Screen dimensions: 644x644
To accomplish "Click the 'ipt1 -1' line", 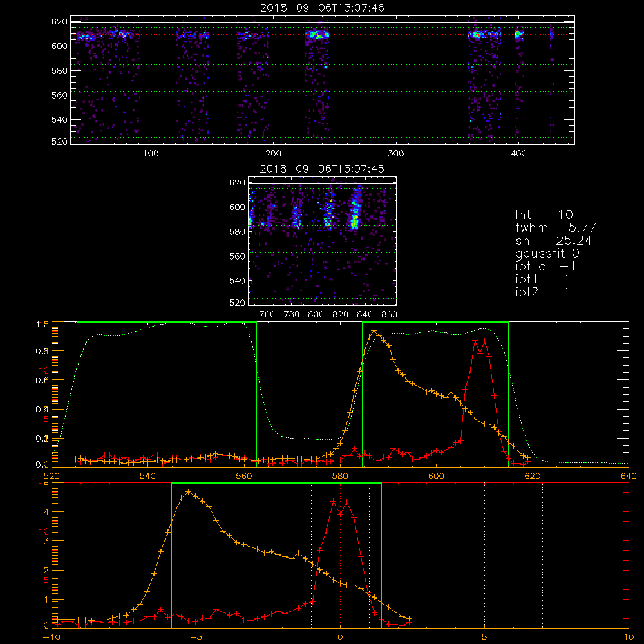I will (542, 279).
